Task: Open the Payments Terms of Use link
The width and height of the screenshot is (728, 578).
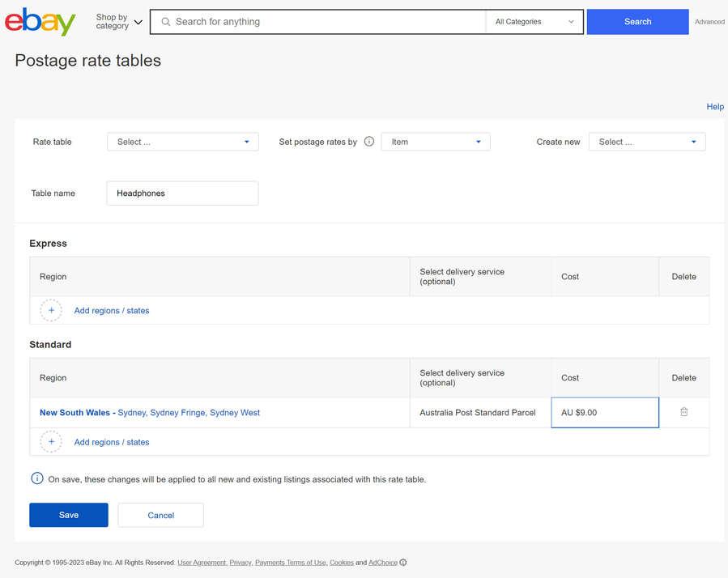Action: 291,563
